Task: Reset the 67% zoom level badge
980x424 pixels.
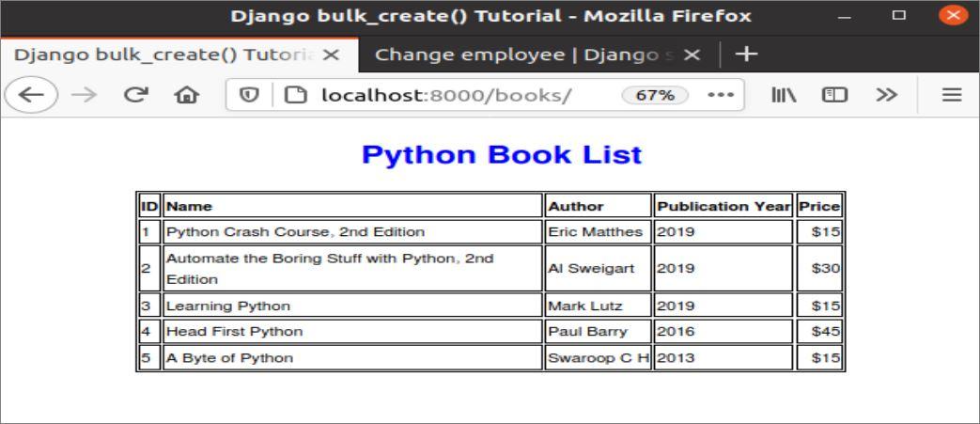Action: (655, 95)
